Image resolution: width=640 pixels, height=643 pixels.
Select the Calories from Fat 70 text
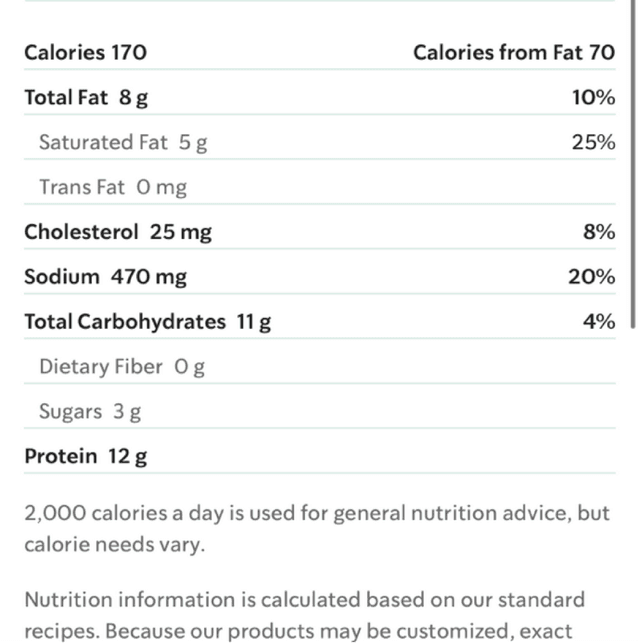click(514, 52)
